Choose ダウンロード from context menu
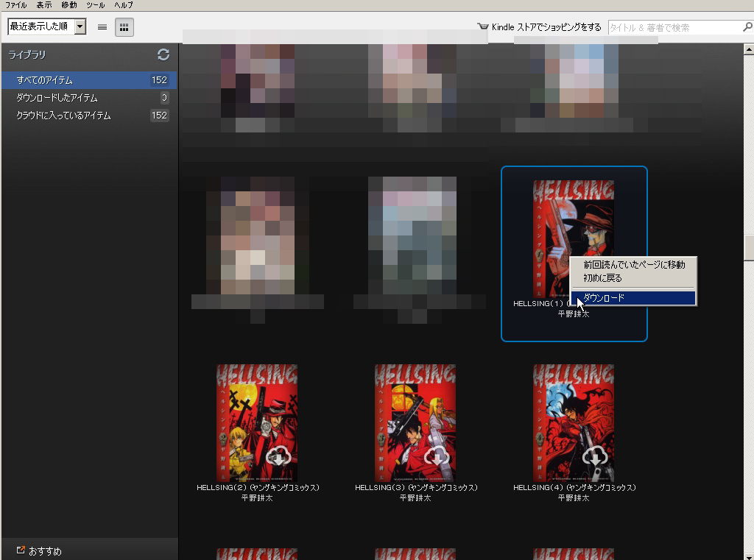The height and width of the screenshot is (560, 754). (x=634, y=298)
